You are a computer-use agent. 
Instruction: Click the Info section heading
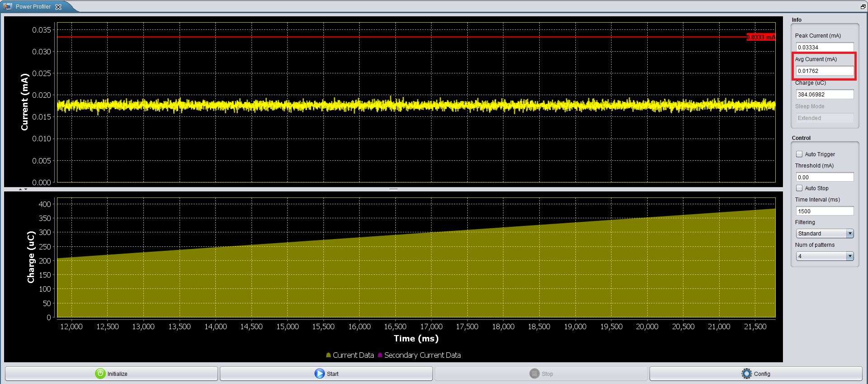click(x=797, y=20)
